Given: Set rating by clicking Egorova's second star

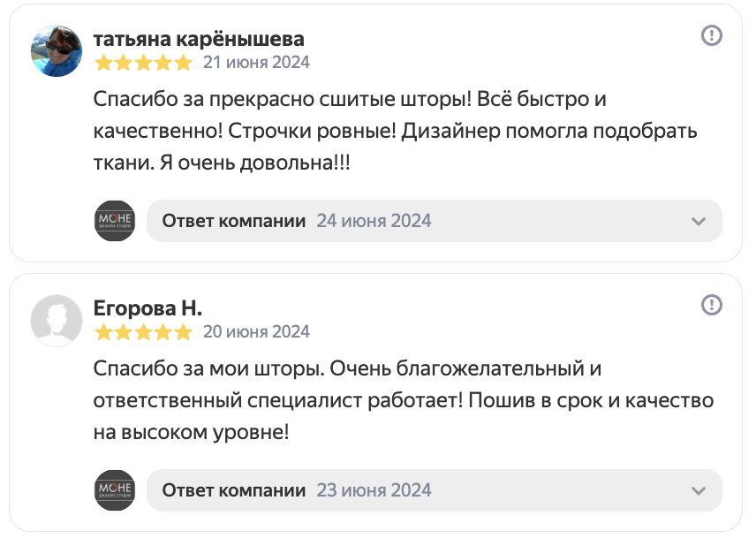Looking at the screenshot, I should coord(123,333).
